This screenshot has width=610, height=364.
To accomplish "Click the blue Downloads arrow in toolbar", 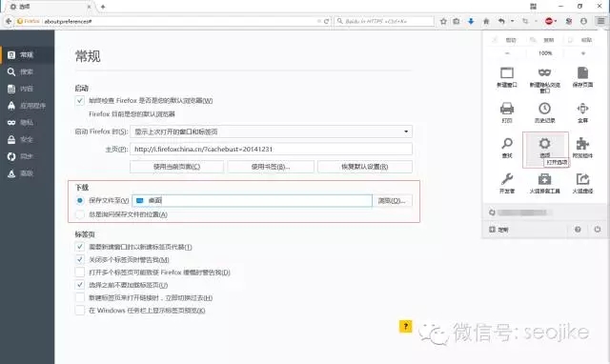I will tap(471, 21).
